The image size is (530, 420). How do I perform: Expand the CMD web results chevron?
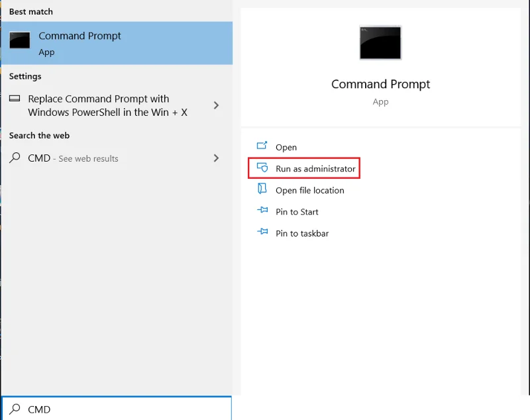[215, 158]
